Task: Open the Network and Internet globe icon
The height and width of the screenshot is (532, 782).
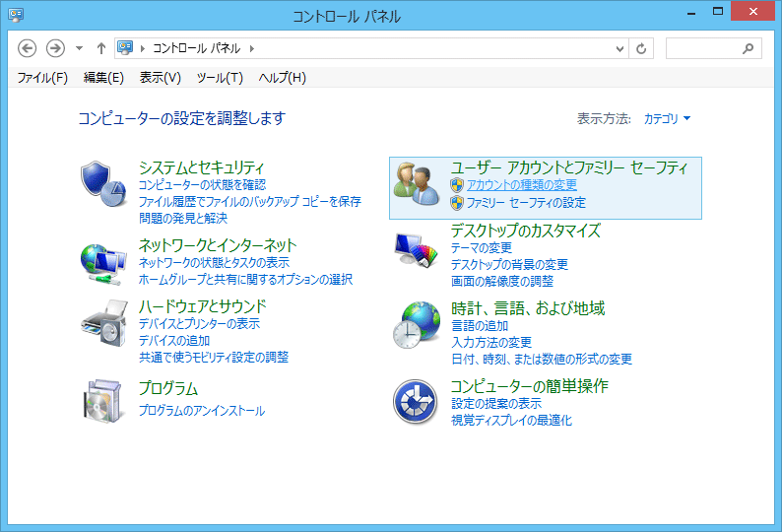Action: click(103, 264)
